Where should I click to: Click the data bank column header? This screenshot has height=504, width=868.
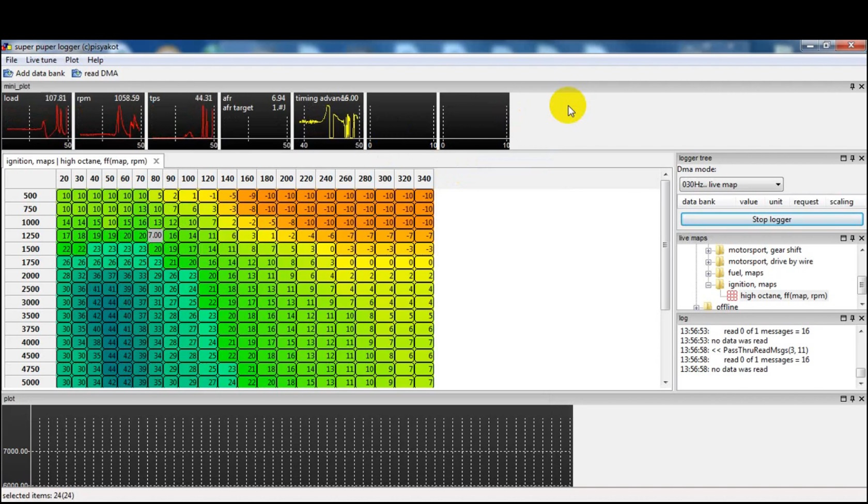pyautogui.click(x=699, y=202)
